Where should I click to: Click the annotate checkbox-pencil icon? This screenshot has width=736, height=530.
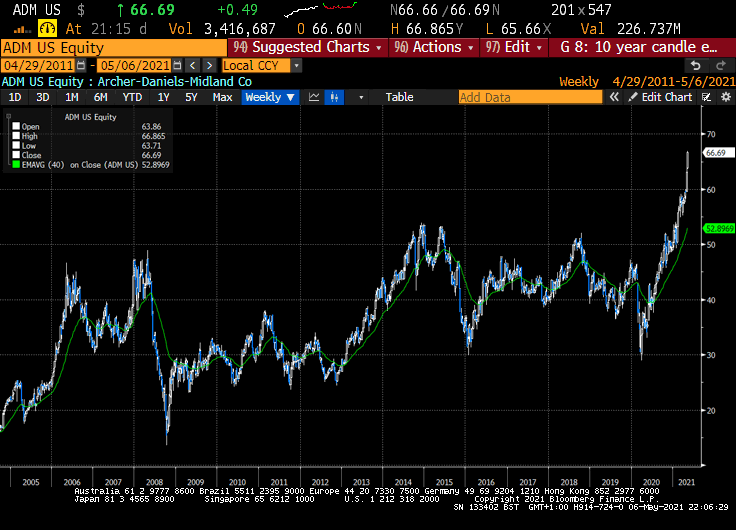[706, 97]
